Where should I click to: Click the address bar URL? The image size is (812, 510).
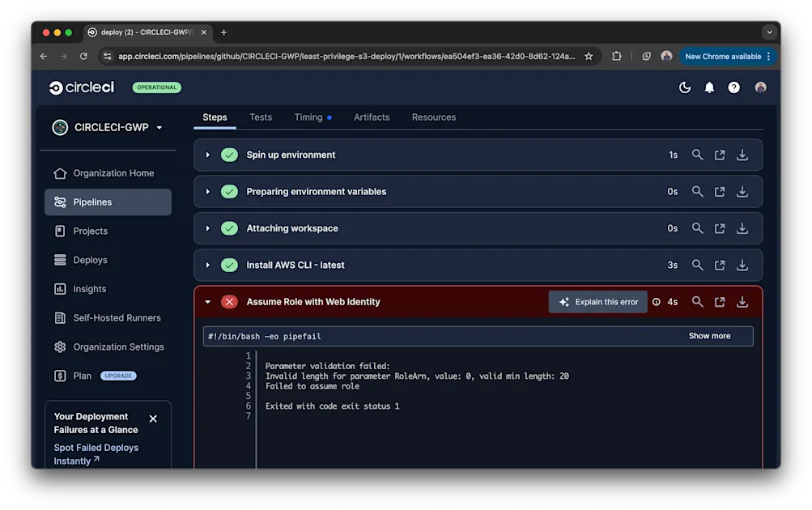pos(346,56)
